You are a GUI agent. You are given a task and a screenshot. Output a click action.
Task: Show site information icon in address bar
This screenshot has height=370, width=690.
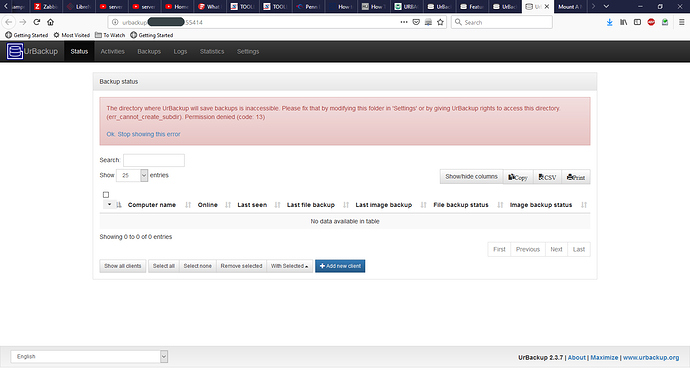(x=115, y=22)
